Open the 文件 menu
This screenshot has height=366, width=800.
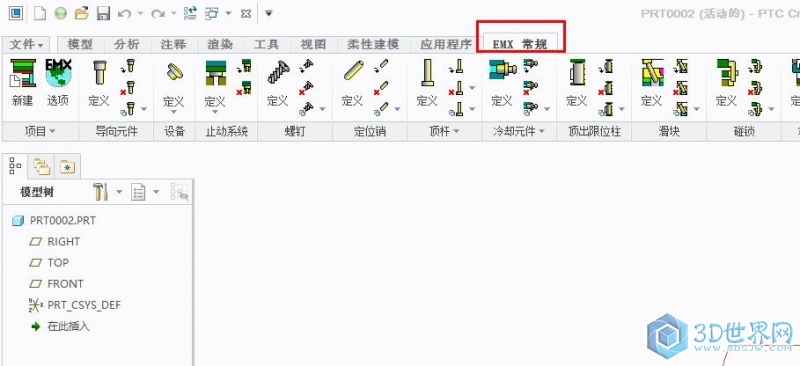27,45
